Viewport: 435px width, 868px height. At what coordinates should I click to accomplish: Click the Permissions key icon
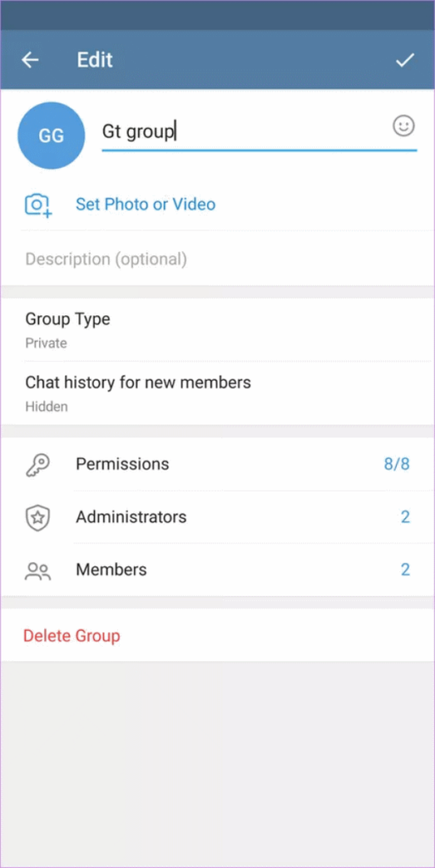37,464
